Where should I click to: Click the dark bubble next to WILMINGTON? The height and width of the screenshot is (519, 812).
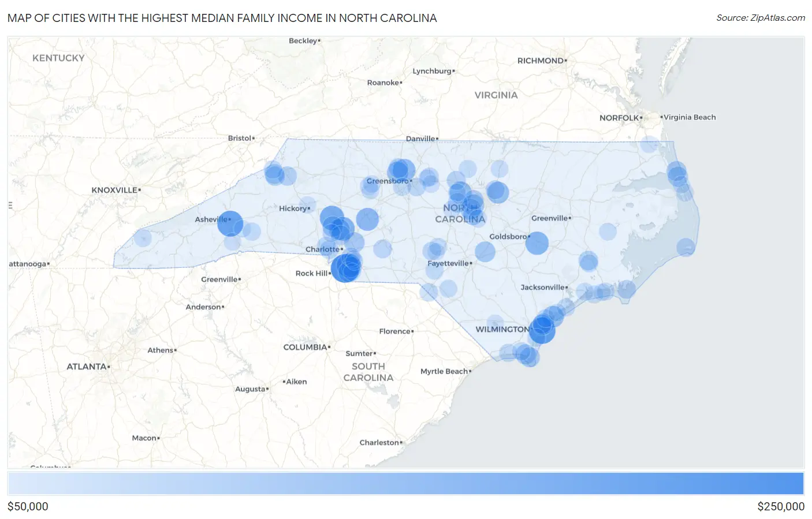(542, 330)
